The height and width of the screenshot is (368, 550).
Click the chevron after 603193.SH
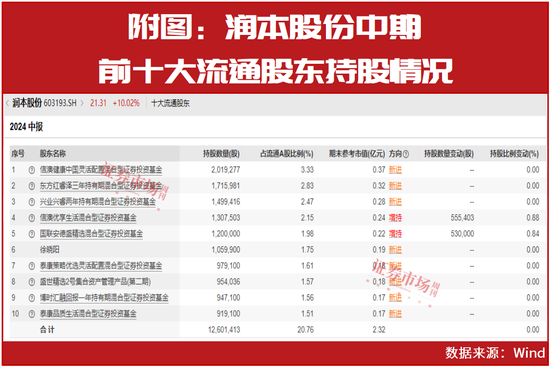pyautogui.click(x=82, y=103)
